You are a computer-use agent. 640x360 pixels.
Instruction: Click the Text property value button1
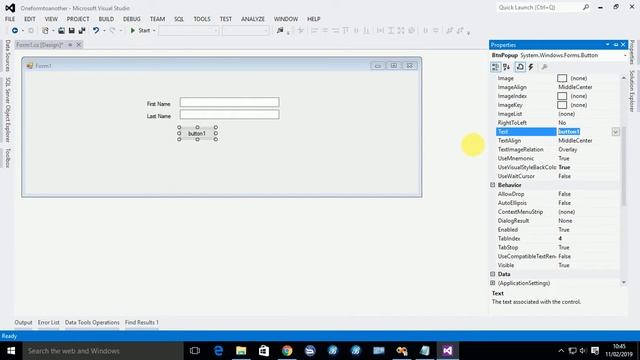pos(569,132)
